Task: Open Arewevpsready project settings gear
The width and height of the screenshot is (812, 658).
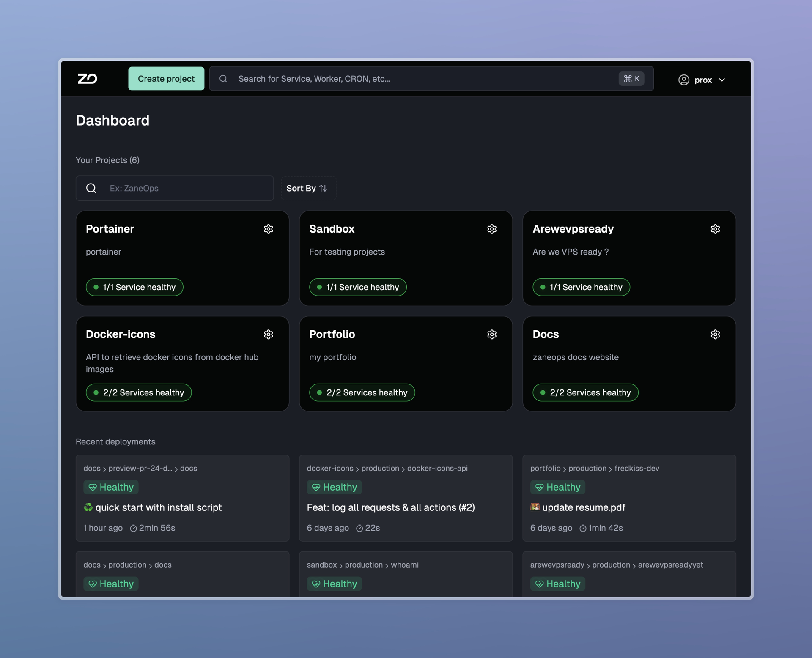Action: 715,229
